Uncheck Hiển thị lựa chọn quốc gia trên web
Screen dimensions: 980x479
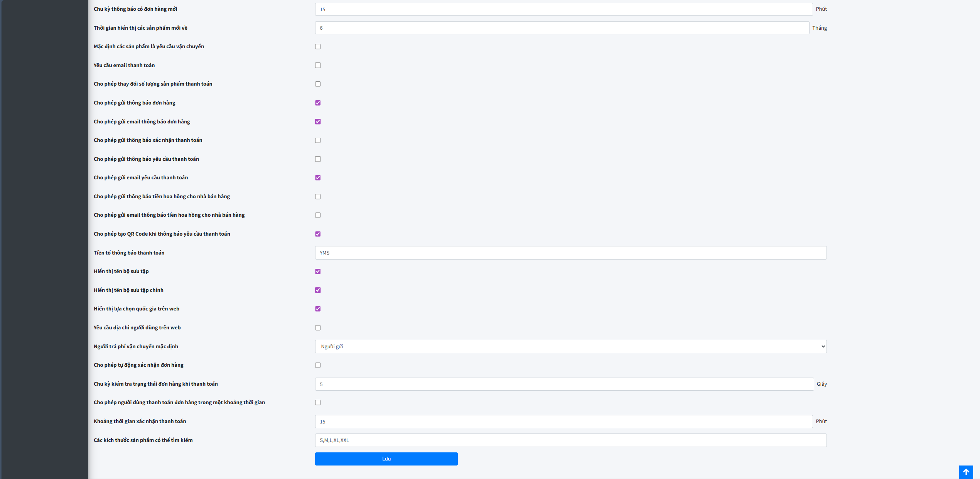318,309
